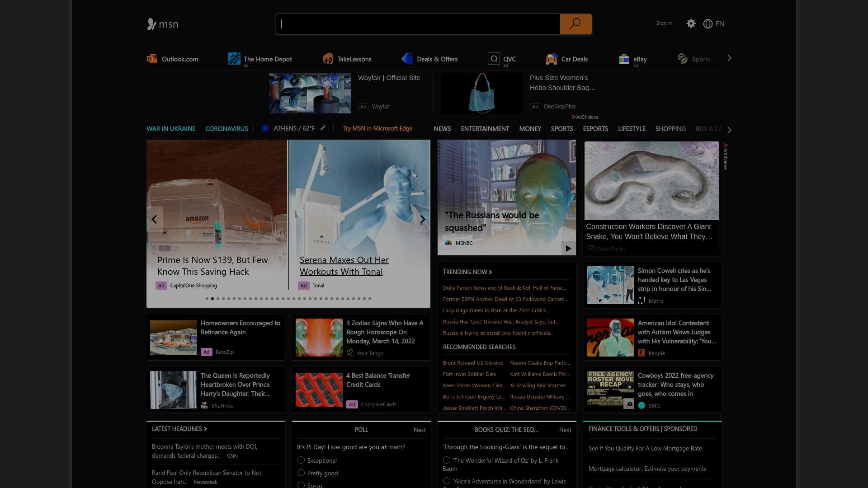
Task: Open the Lifestyle tab
Action: point(632,129)
